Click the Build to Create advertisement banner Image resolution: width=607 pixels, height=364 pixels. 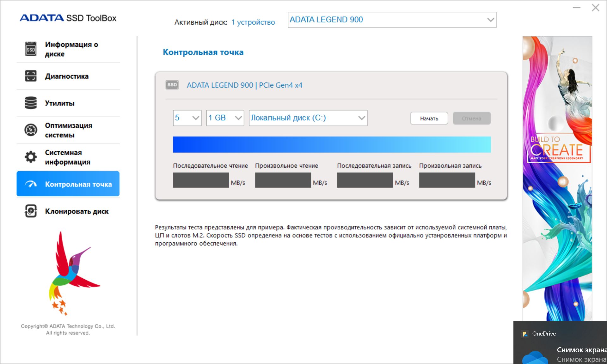(x=557, y=179)
